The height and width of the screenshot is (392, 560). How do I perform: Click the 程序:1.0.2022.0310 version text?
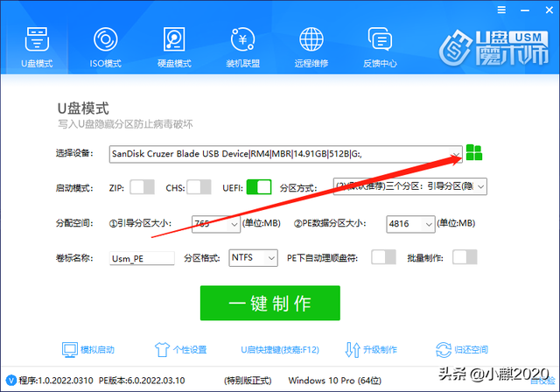pyautogui.click(x=56, y=381)
